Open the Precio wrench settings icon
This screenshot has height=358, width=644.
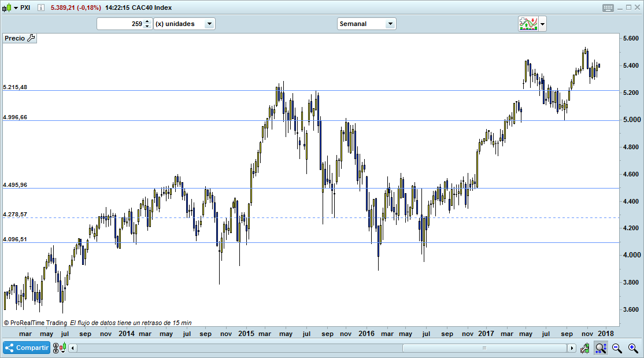pyautogui.click(x=31, y=38)
